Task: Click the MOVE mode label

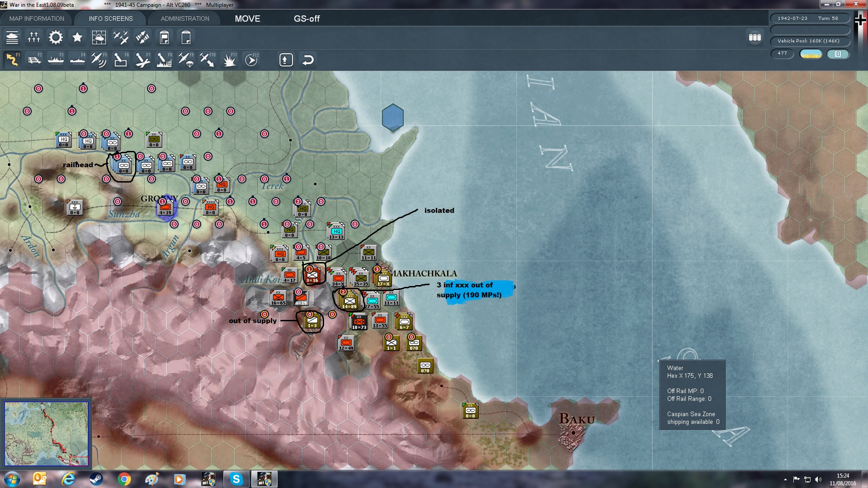Action: (247, 19)
